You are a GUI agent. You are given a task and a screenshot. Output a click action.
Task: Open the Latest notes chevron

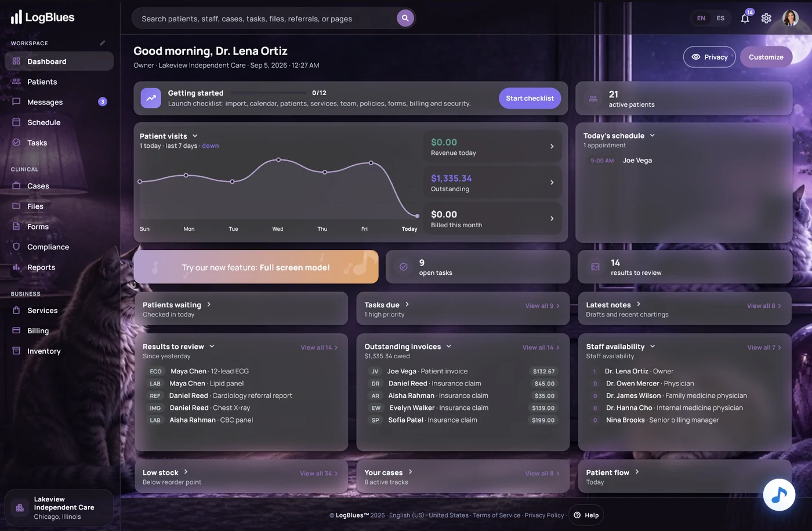pos(639,304)
